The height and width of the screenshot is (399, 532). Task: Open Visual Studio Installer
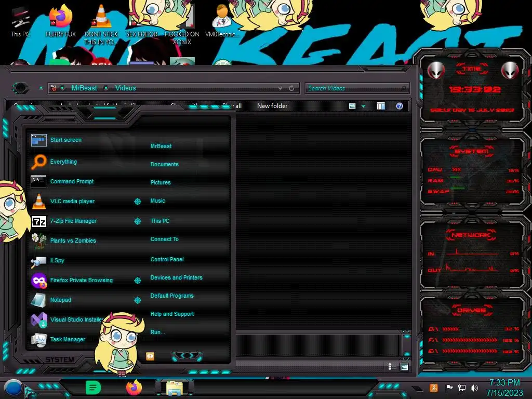pos(66,320)
